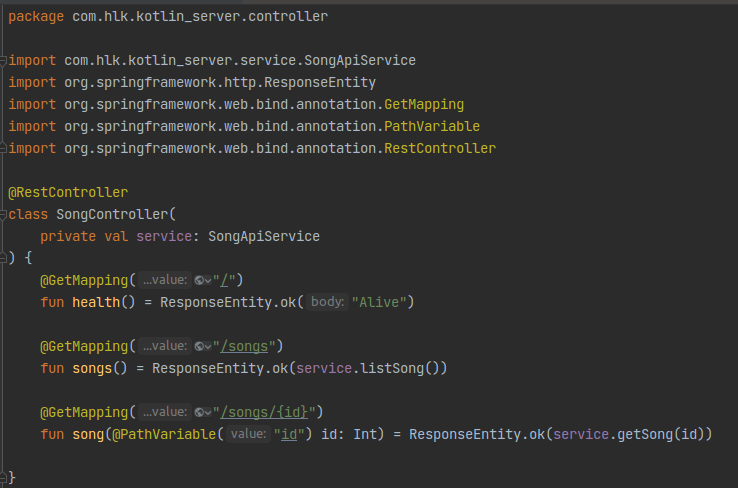The image size is (738, 488).
Task: Click the "/" root URL path link
Action: coord(227,280)
